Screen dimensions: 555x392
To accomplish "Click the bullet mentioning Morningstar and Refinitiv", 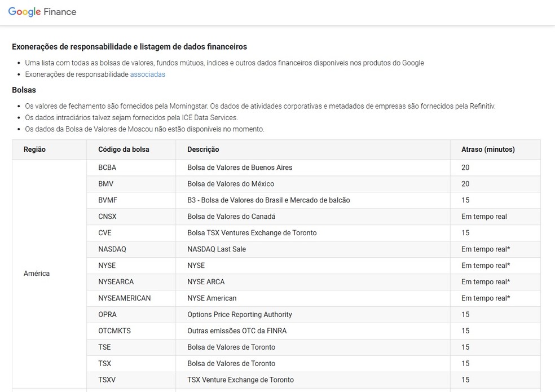I will tap(260, 106).
